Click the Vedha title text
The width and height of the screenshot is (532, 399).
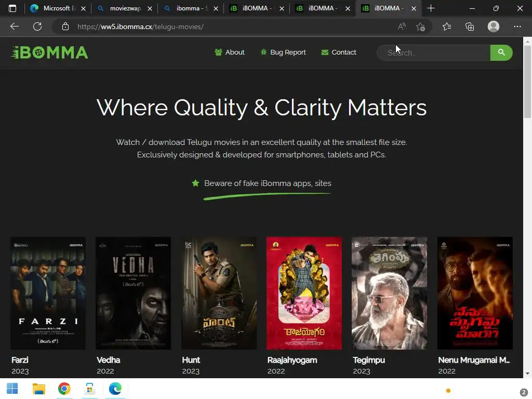coord(108,360)
